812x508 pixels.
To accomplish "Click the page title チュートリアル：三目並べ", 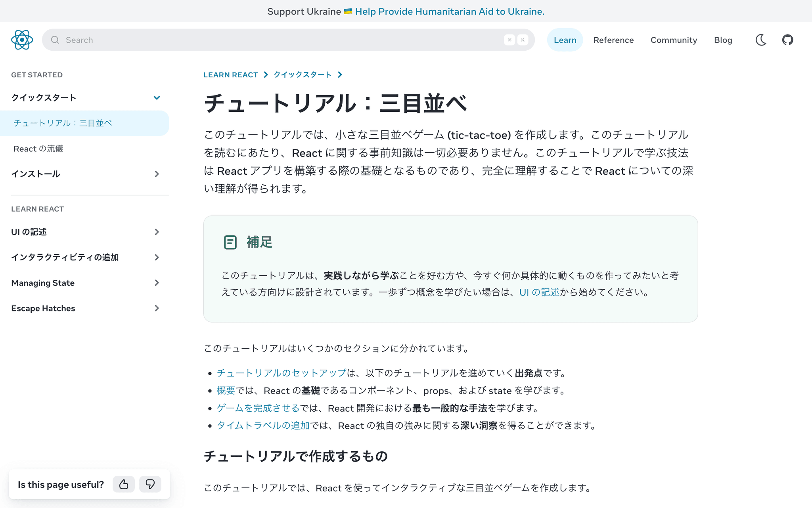I will (x=335, y=103).
